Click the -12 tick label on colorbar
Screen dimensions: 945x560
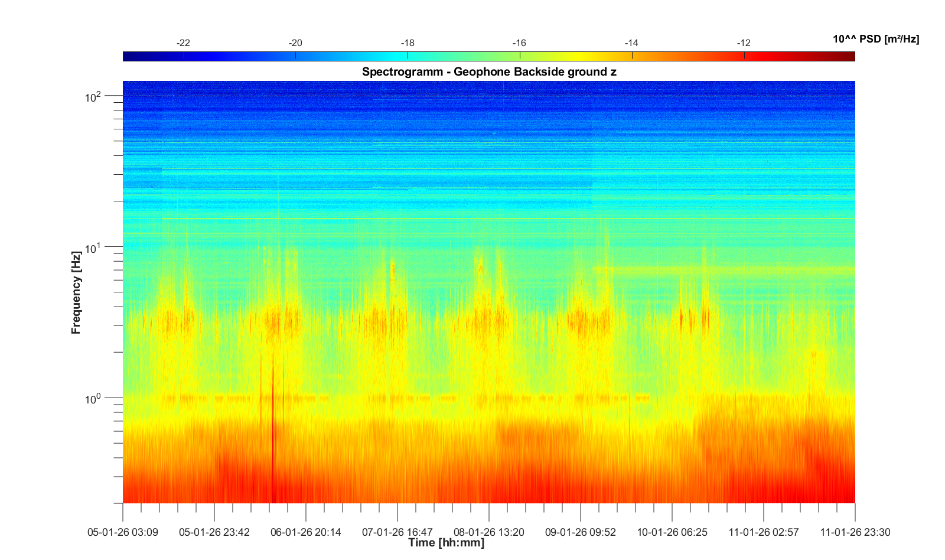[744, 43]
